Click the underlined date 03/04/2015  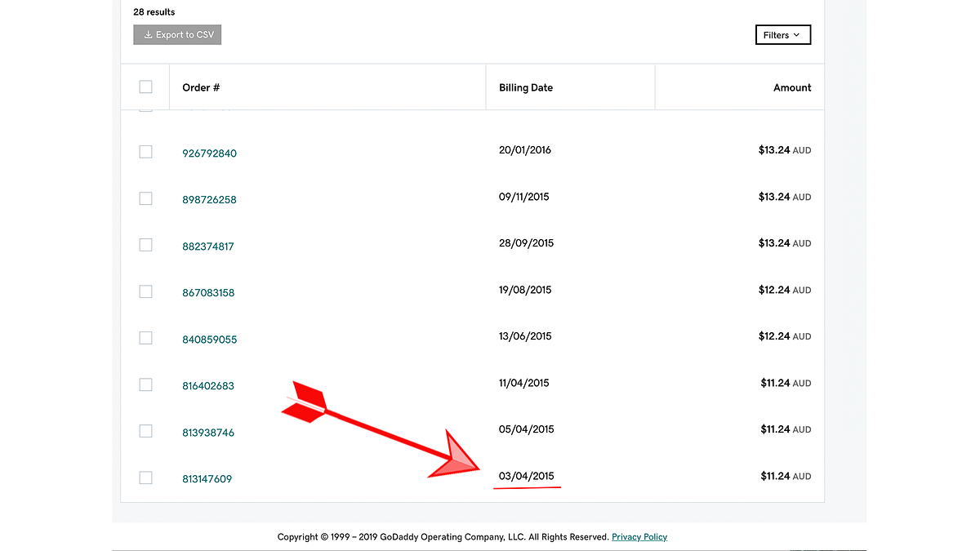(x=526, y=476)
